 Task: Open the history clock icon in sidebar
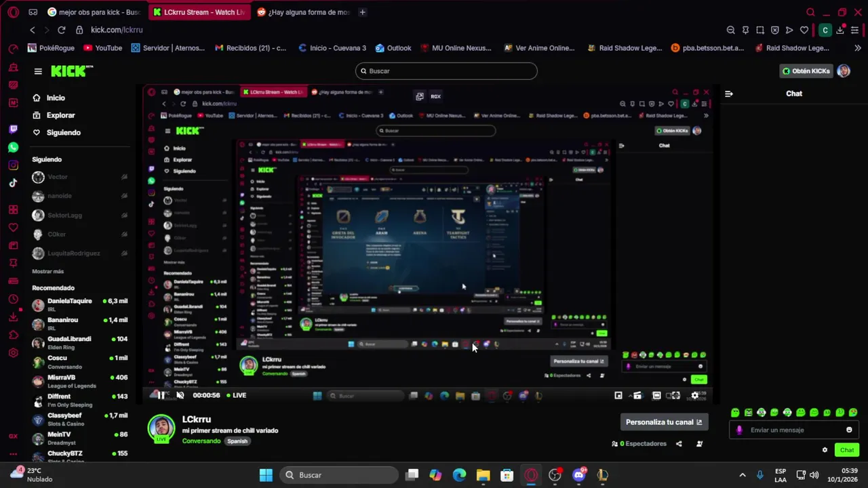click(x=13, y=299)
